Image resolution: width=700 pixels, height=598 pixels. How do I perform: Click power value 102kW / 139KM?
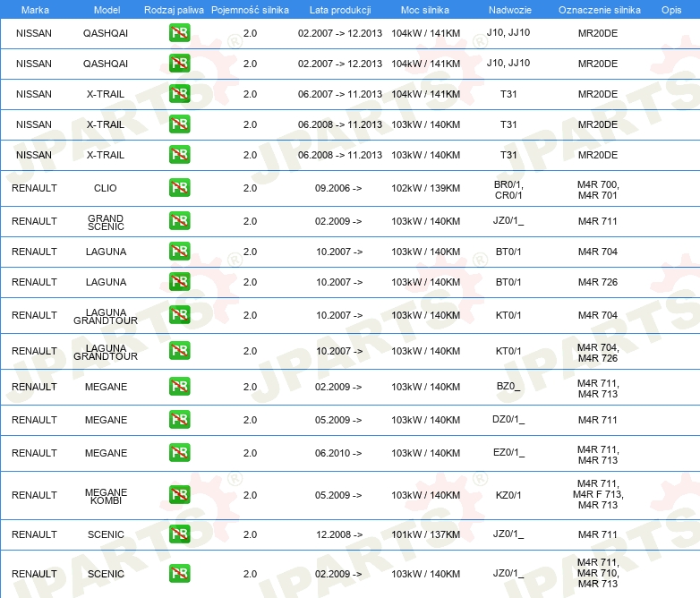(426, 188)
